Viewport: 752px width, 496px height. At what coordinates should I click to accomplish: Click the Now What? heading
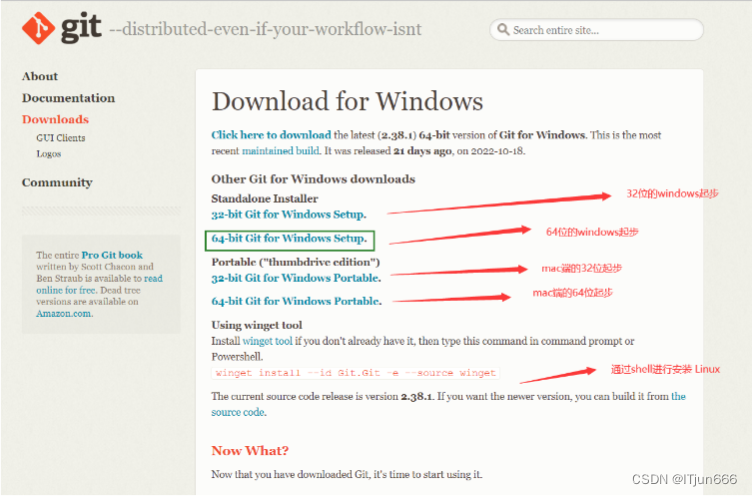250,450
